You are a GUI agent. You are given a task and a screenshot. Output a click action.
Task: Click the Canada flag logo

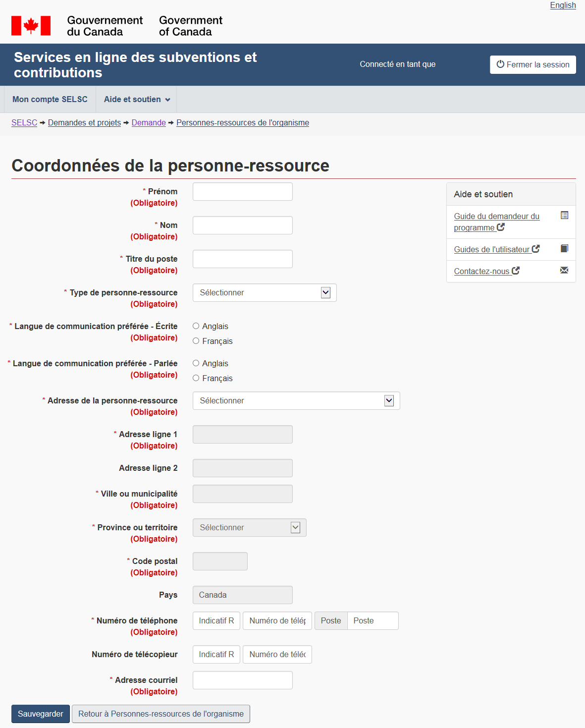[x=31, y=26]
